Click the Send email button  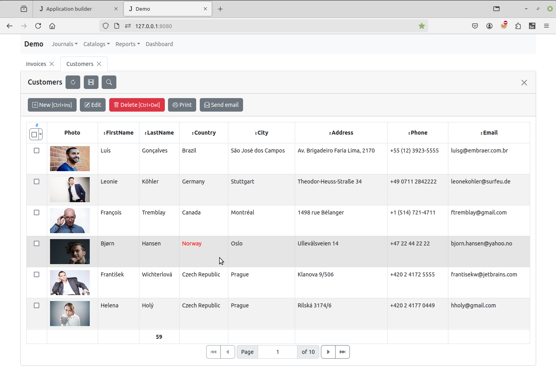click(221, 105)
